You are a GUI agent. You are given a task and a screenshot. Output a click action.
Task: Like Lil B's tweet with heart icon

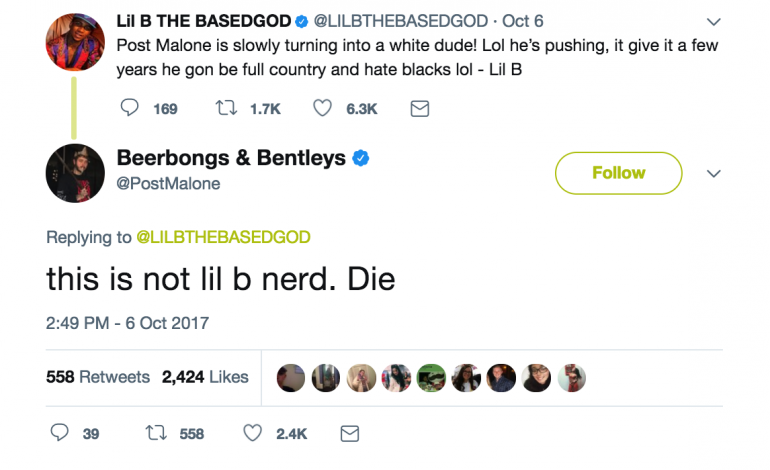pos(322,108)
